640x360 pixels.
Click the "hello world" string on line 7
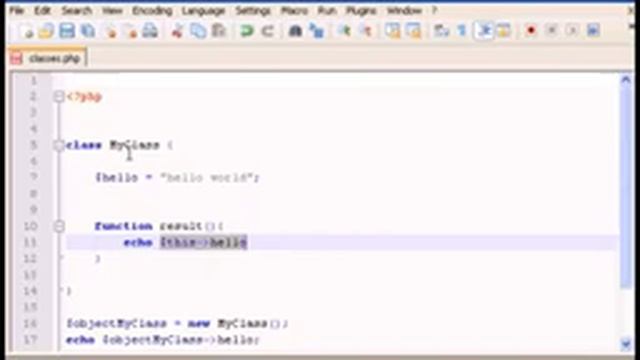207,178
